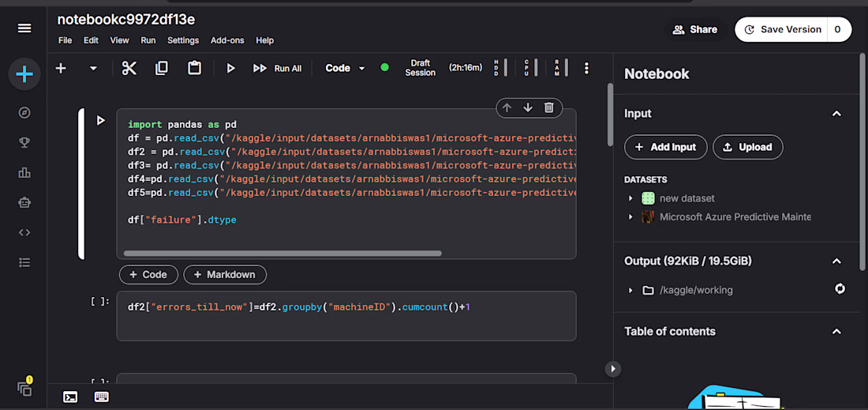Open active events icon with notification badge
The width and height of the screenshot is (868, 410).
24,388
